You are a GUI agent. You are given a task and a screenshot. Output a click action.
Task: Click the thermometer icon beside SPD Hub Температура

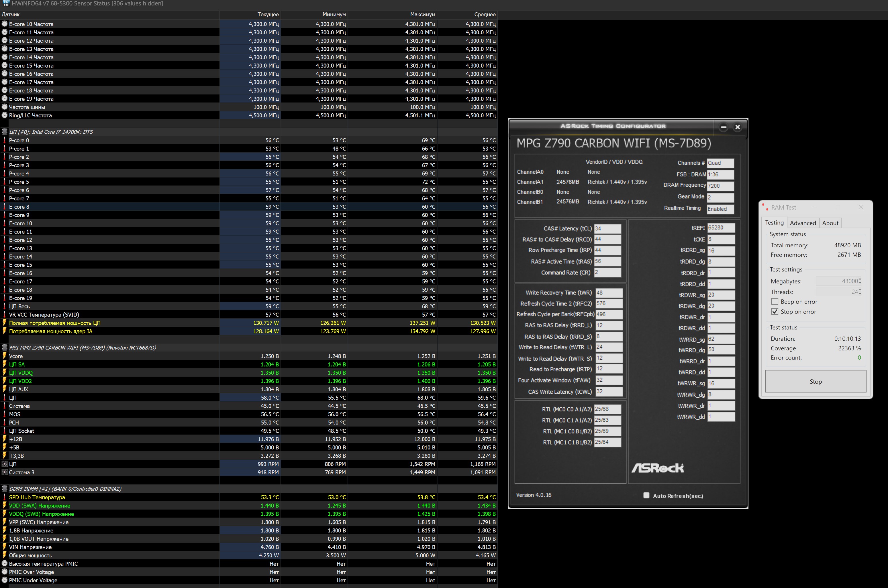pos(5,497)
